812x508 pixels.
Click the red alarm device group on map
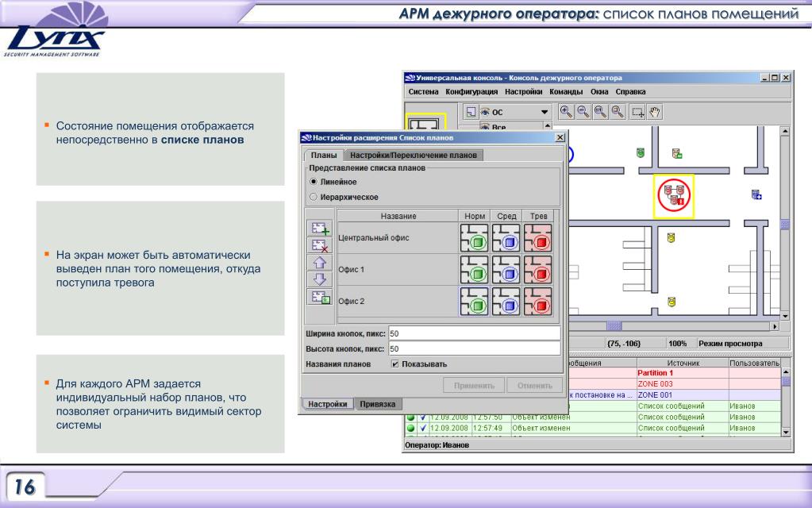tap(674, 195)
